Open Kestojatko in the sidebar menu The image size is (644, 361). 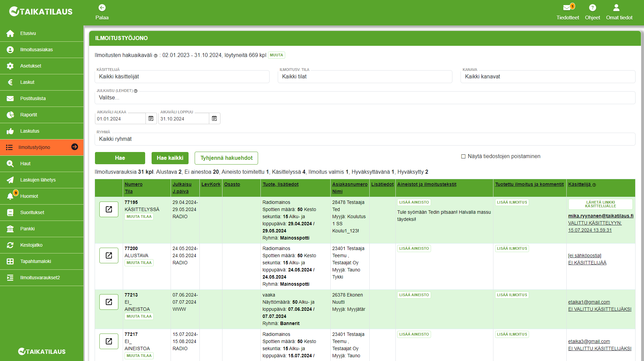pyautogui.click(x=42, y=245)
